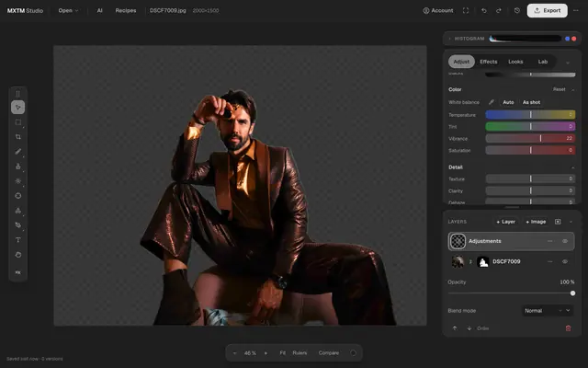Open the AI menu
Viewport: 588px width, 368px height.
100,10
